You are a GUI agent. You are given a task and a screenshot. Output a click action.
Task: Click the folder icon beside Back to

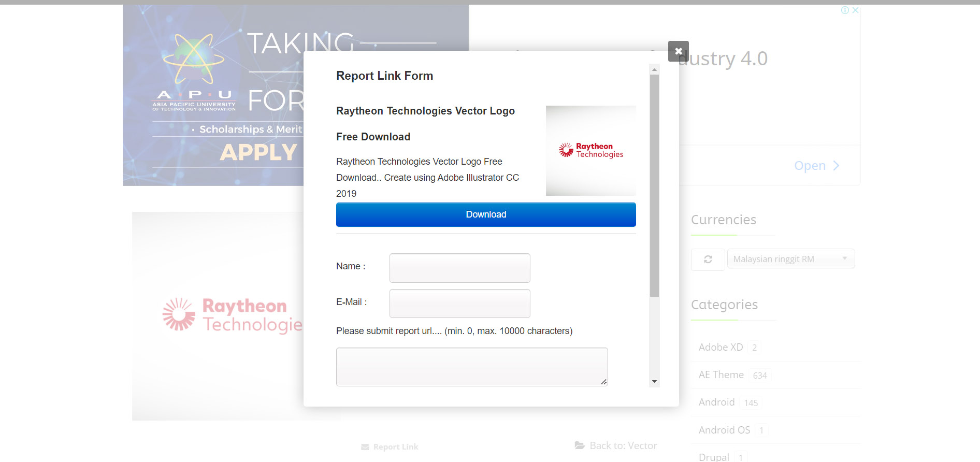click(580, 445)
